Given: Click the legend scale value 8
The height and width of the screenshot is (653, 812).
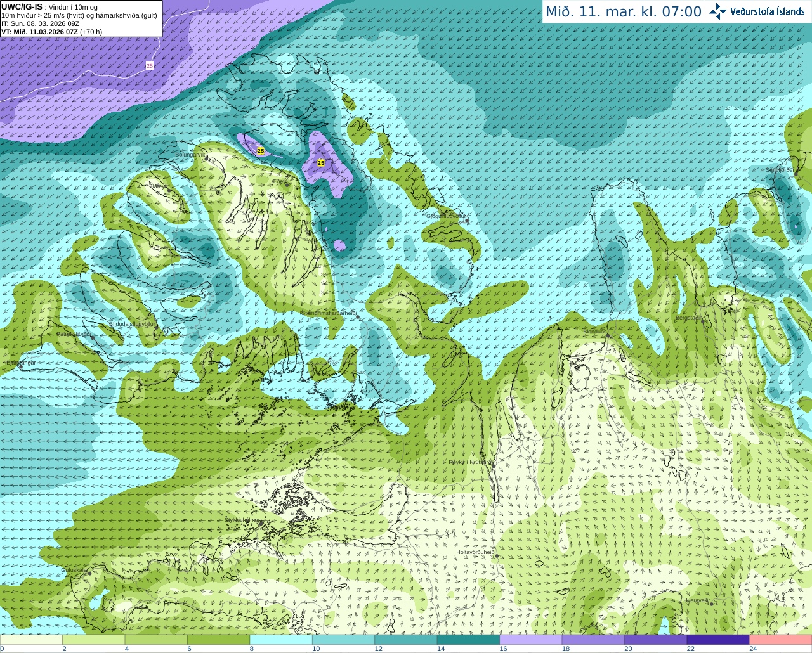Looking at the screenshot, I should click(252, 649).
